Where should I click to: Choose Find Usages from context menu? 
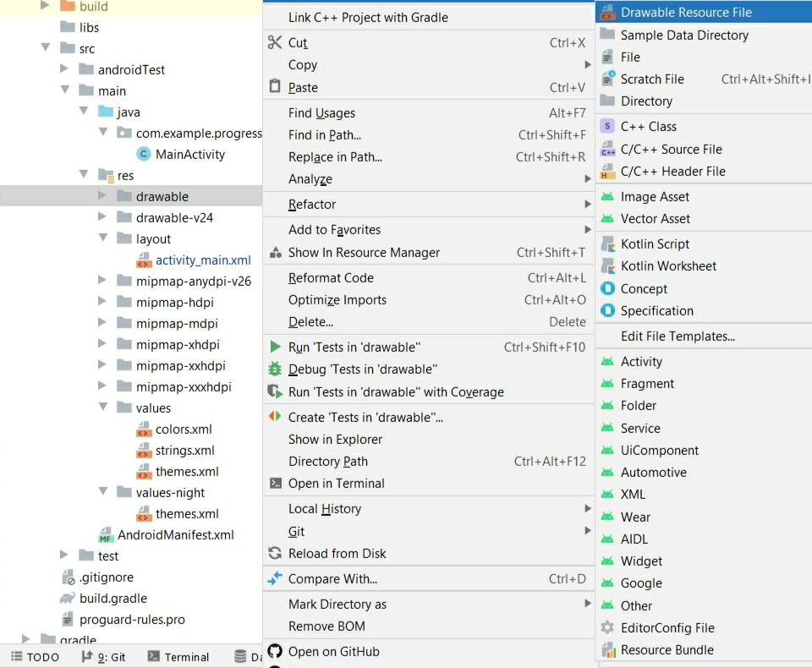pyautogui.click(x=430, y=112)
